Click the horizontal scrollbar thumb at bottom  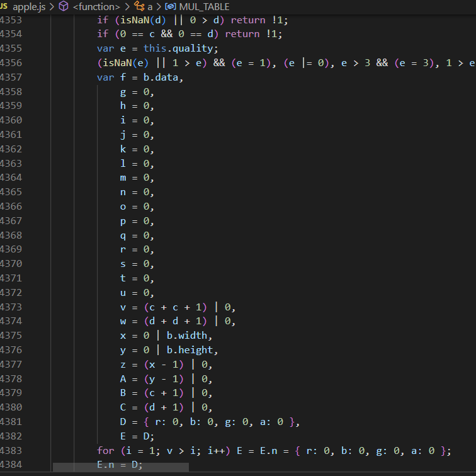click(x=121, y=467)
